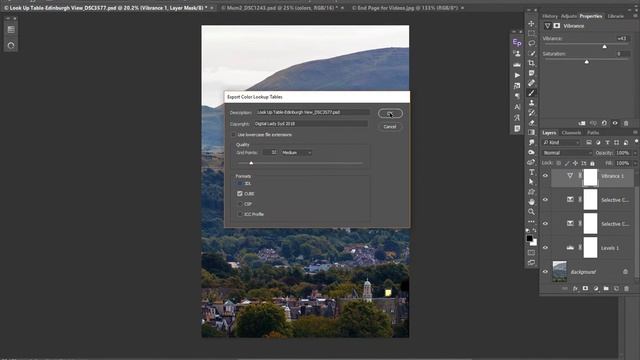Select the Type tool

531,172
